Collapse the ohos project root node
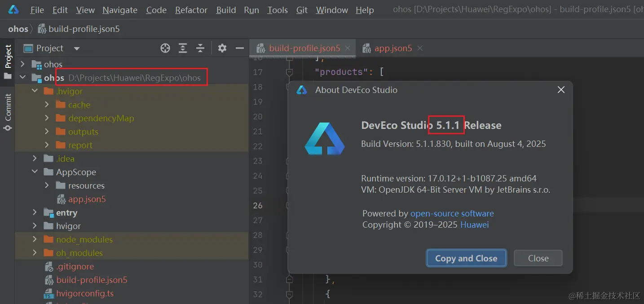 tap(22, 78)
